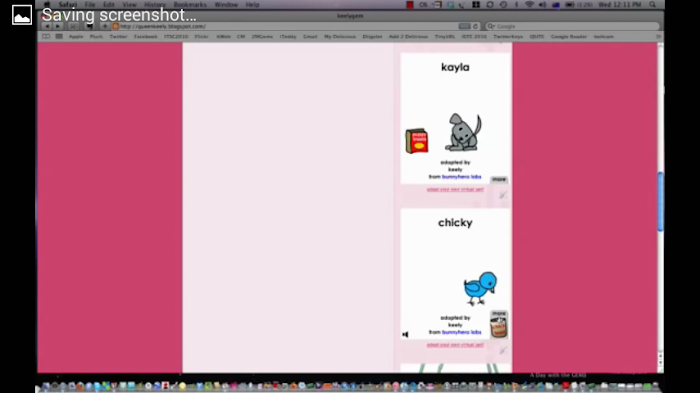Open the Top Sites grid icon
700x393 pixels.
(x=59, y=37)
